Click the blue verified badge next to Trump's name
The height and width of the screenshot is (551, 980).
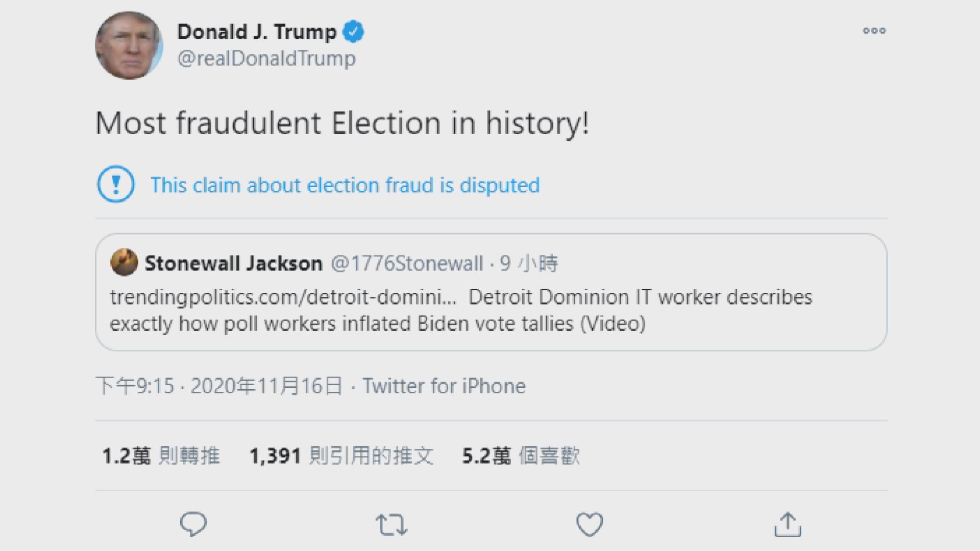(354, 31)
